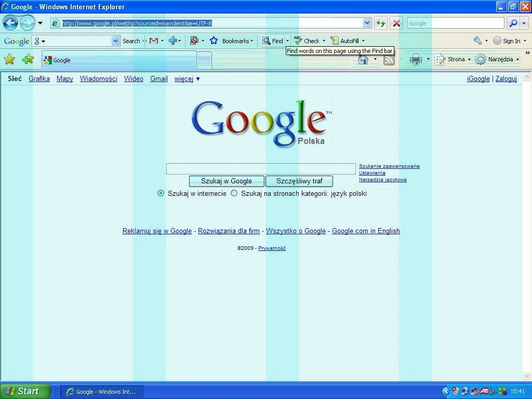This screenshot has width=532, height=399.
Task: Click the Back navigation arrow
Action: tap(11, 23)
